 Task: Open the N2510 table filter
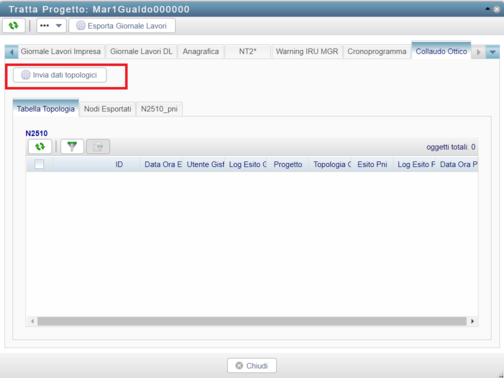tap(72, 147)
